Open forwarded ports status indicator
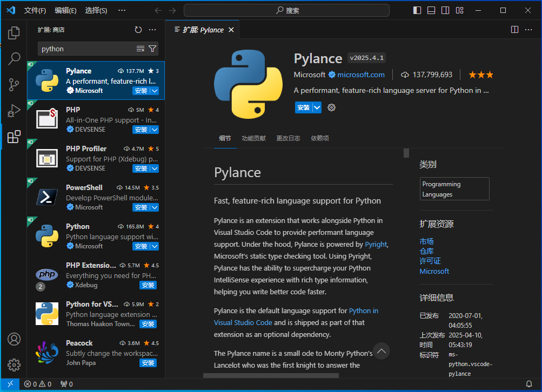This screenshot has height=392, width=542. click(x=66, y=384)
